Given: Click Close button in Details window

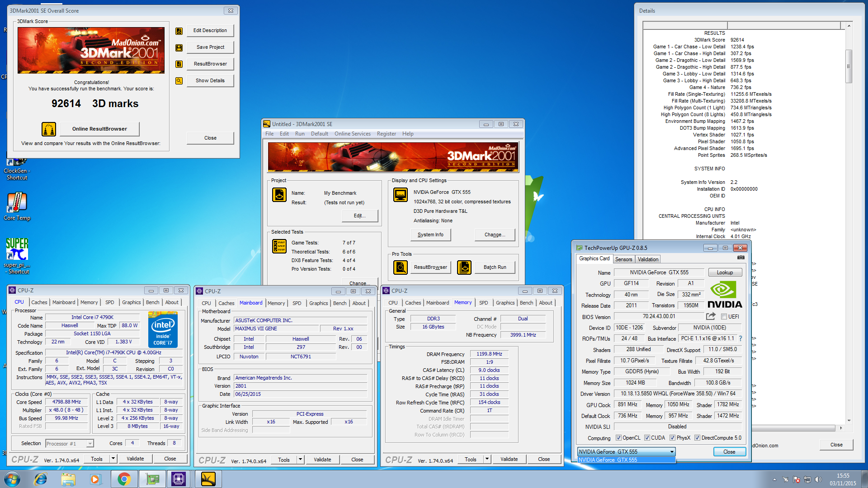Looking at the screenshot, I should 836,445.
